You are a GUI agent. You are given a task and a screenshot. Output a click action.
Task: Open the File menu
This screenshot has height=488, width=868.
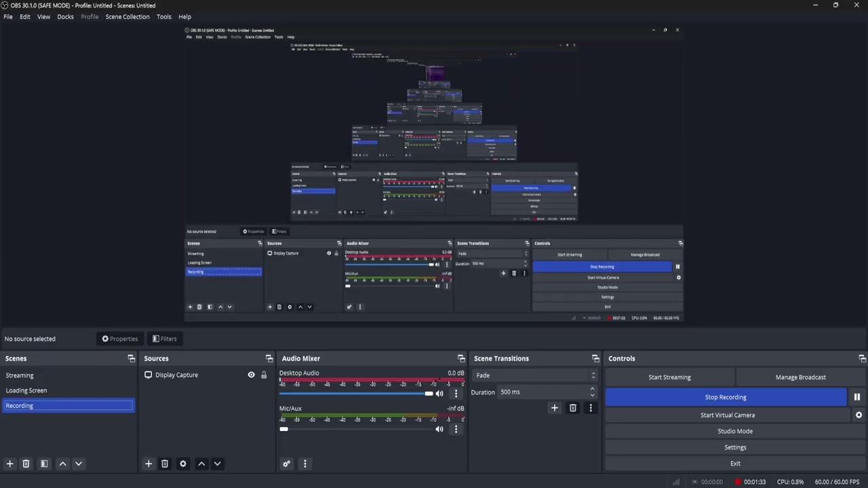pos(8,16)
